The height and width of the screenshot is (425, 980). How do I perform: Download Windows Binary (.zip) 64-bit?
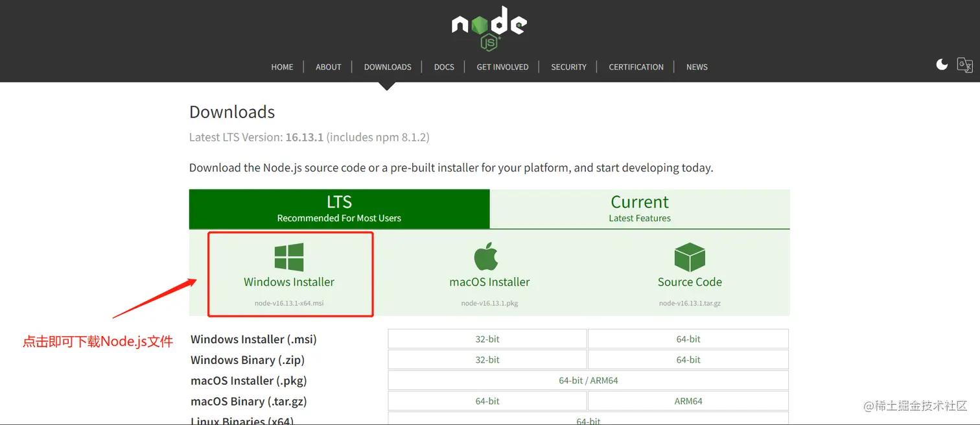tap(688, 359)
